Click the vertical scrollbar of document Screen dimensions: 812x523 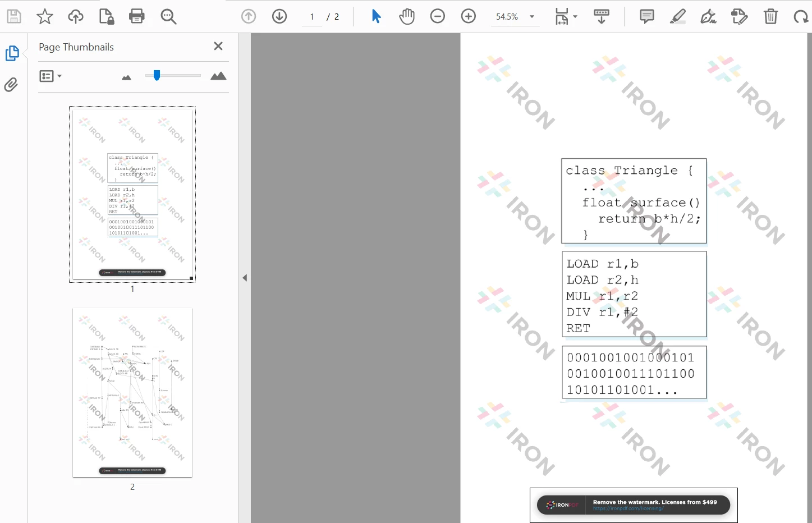(809, 278)
